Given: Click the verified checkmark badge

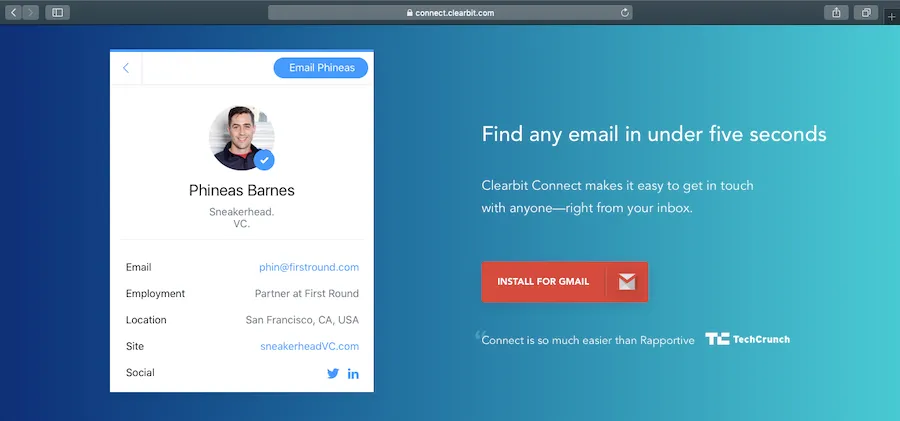Looking at the screenshot, I should [x=264, y=160].
